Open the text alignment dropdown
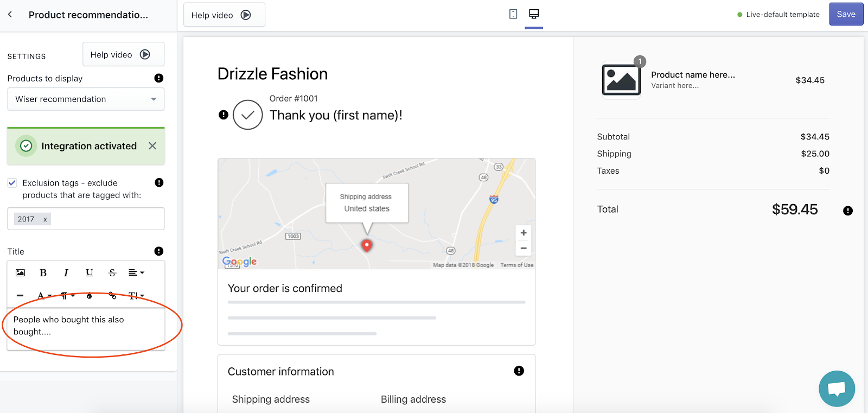 point(136,272)
